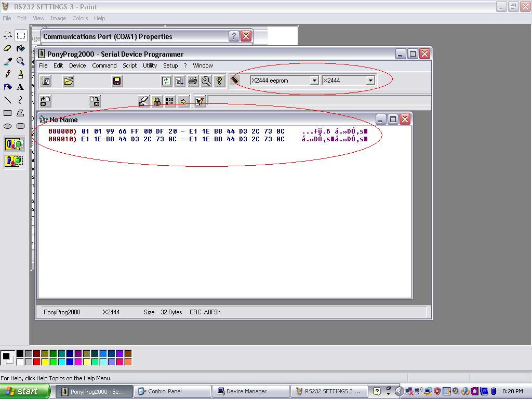Open Paint's Image menu

(58, 18)
